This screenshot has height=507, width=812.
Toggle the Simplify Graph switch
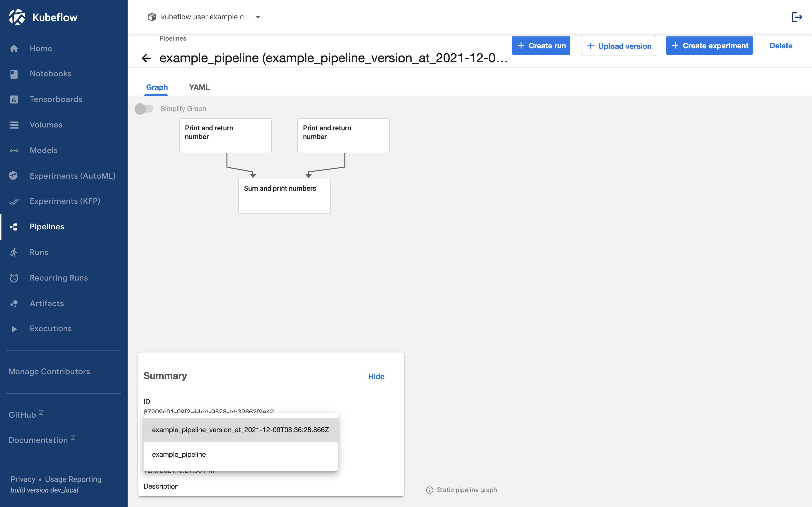[x=144, y=109]
